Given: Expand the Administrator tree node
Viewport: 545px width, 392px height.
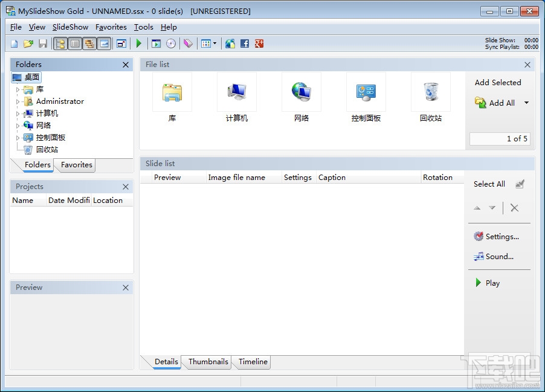Looking at the screenshot, I should pyautogui.click(x=18, y=101).
